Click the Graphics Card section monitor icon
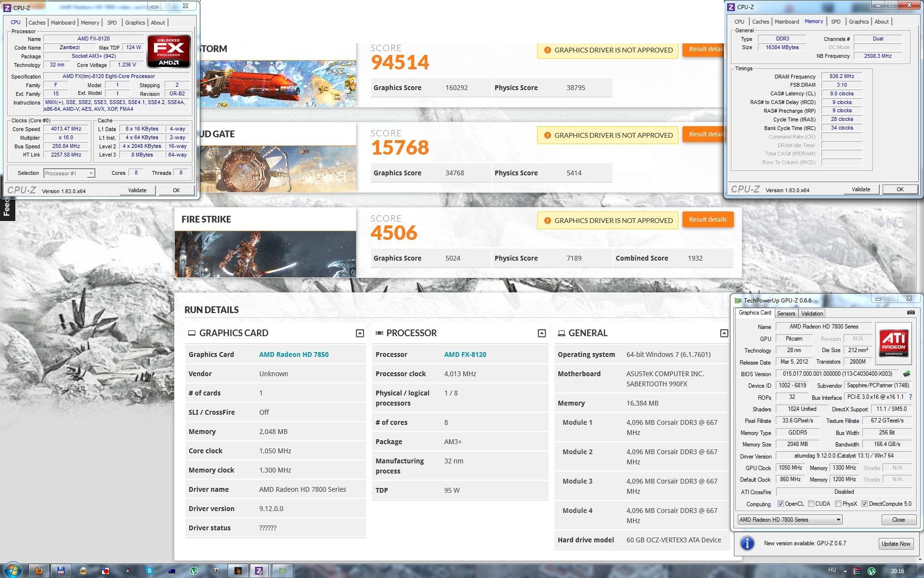This screenshot has width=924, height=578. click(192, 333)
